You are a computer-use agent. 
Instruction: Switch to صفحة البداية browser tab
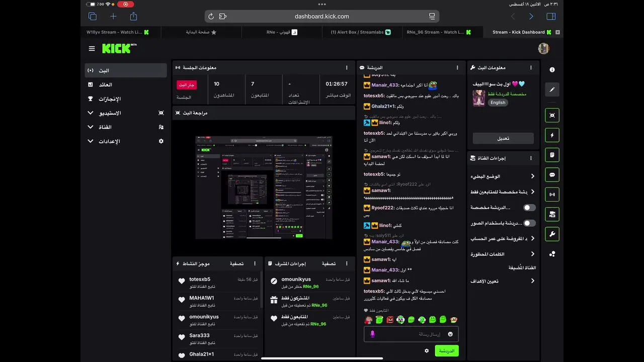(201, 32)
